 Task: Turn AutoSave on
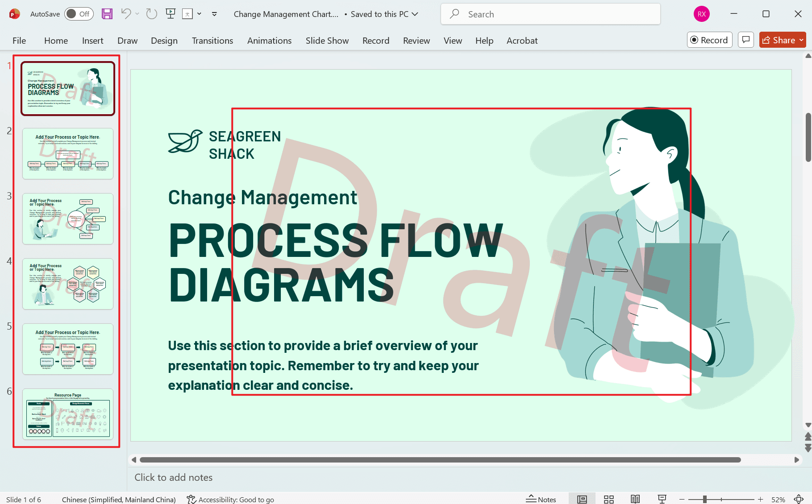[79, 14]
